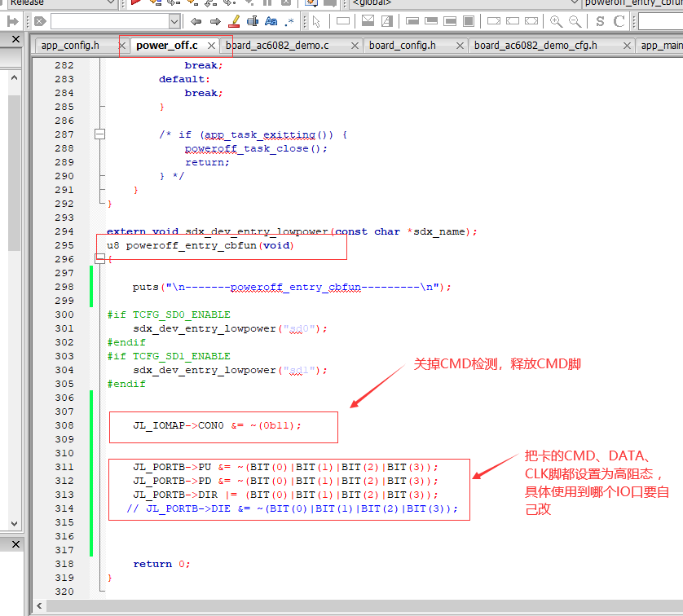The height and width of the screenshot is (616, 683).
Task: Toggle highlight search matches marker icon
Action: tap(235, 21)
